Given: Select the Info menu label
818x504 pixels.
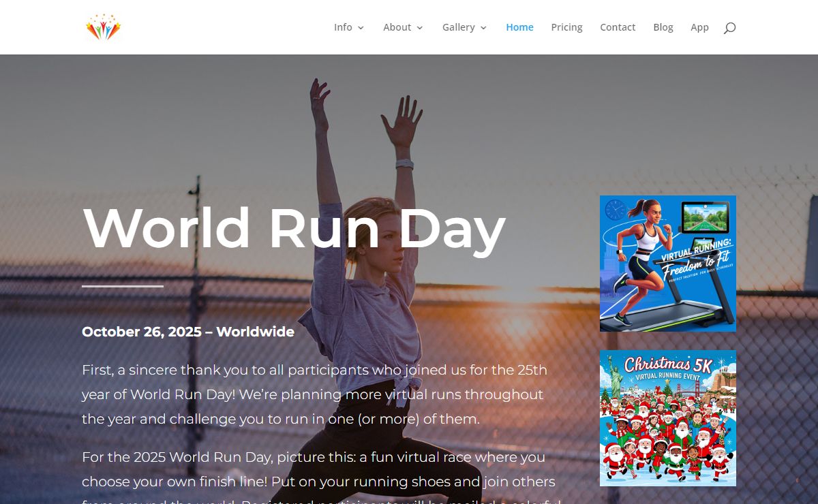Looking at the screenshot, I should click(343, 27).
